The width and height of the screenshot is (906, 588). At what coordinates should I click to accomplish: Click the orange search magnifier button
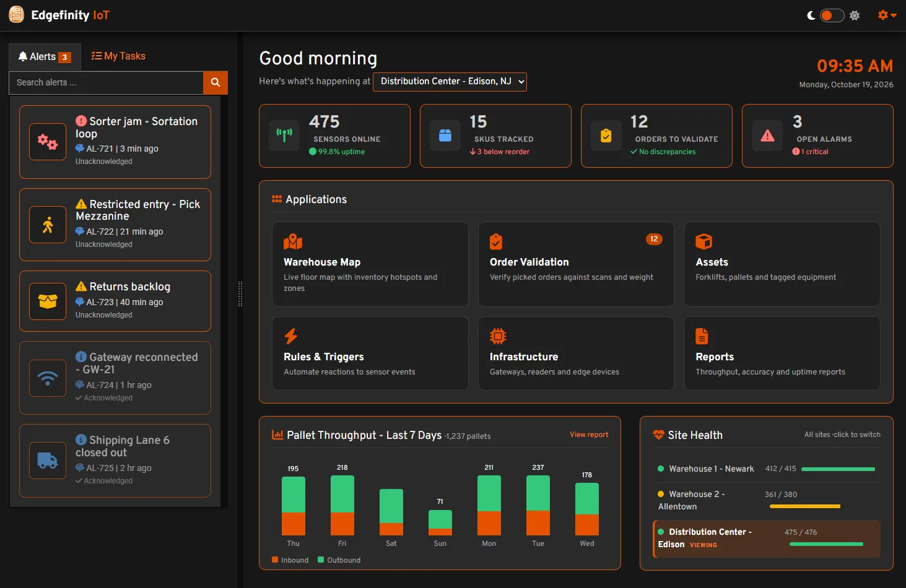(x=216, y=82)
